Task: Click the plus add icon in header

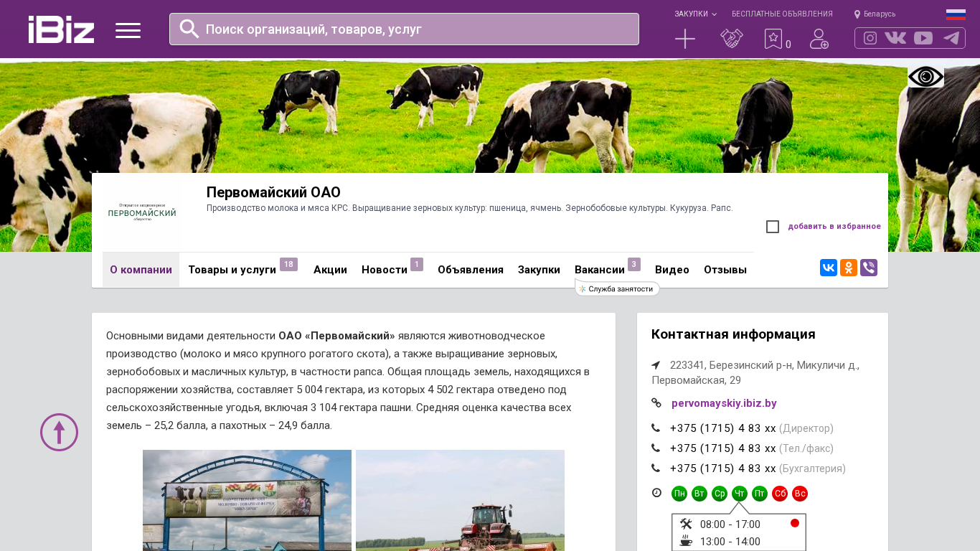Action: 685,39
